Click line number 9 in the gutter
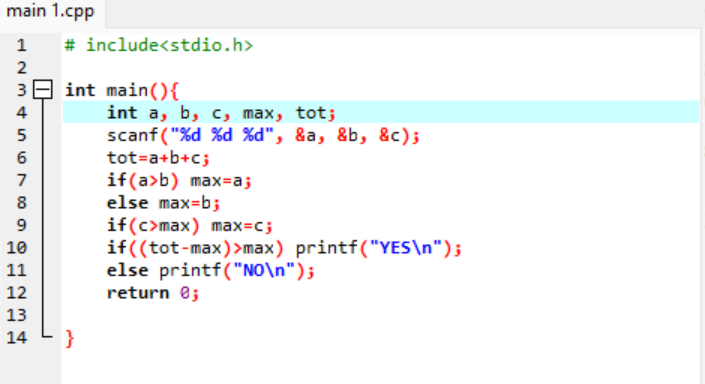The height and width of the screenshot is (384, 705). click(22, 225)
